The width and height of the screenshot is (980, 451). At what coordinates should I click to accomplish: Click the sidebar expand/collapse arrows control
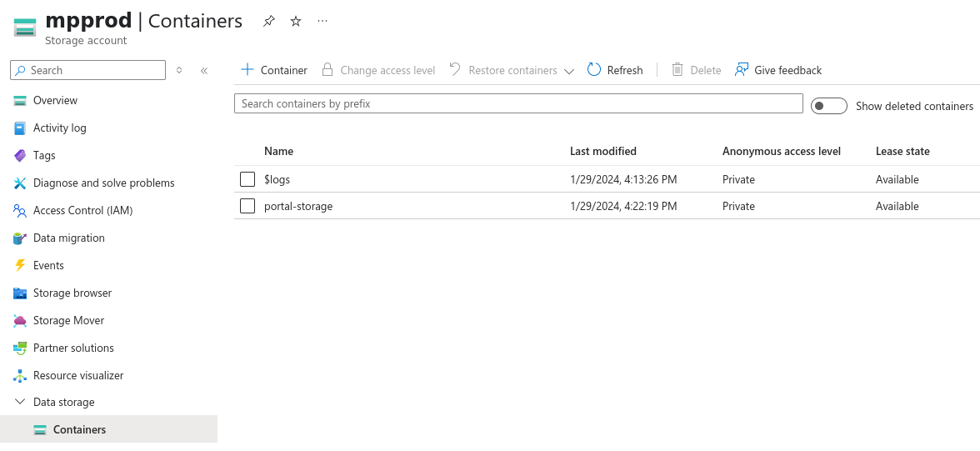click(x=179, y=71)
